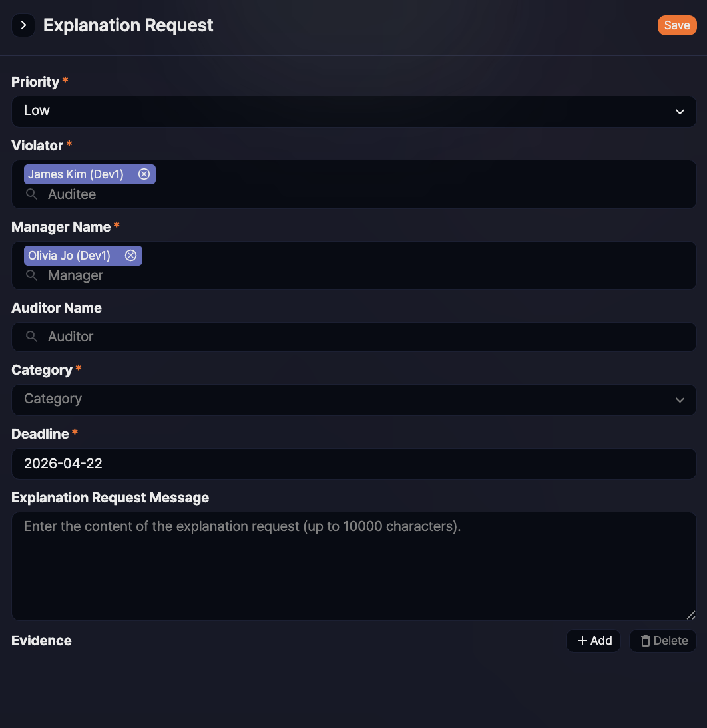Expand the Category dropdown
The height and width of the screenshot is (728, 707).
pyautogui.click(x=353, y=399)
